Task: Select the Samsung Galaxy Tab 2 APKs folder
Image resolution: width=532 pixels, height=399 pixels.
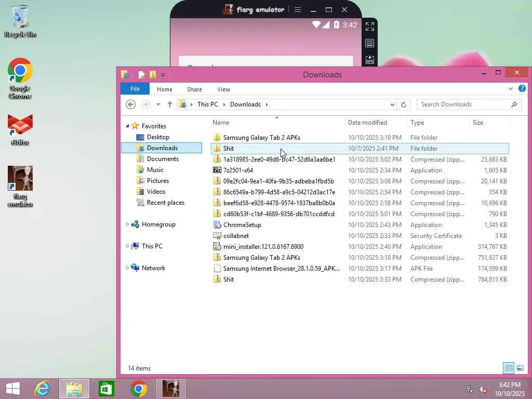Action: [x=360, y=137]
